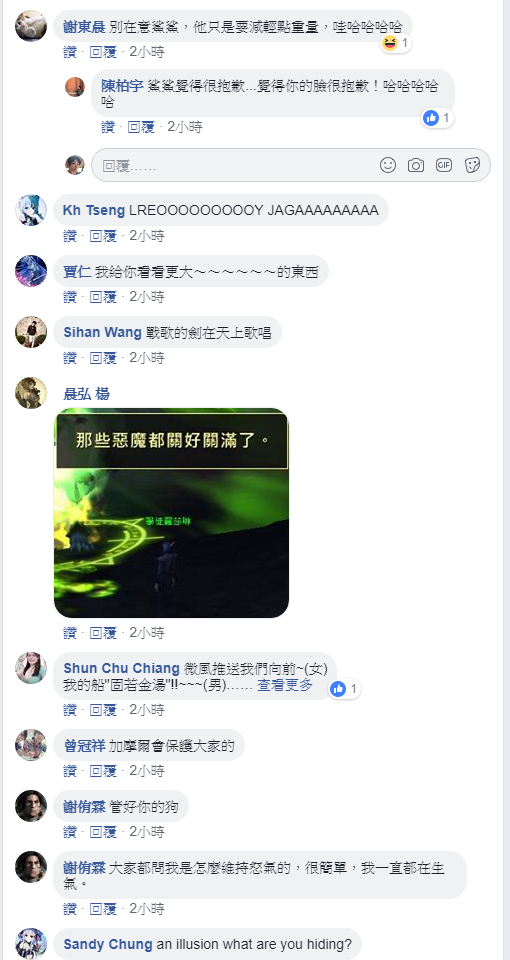Screen dimensions: 510x960
Task: Like 曾冠祥's comment about 加摩爾
Action: click(70, 771)
